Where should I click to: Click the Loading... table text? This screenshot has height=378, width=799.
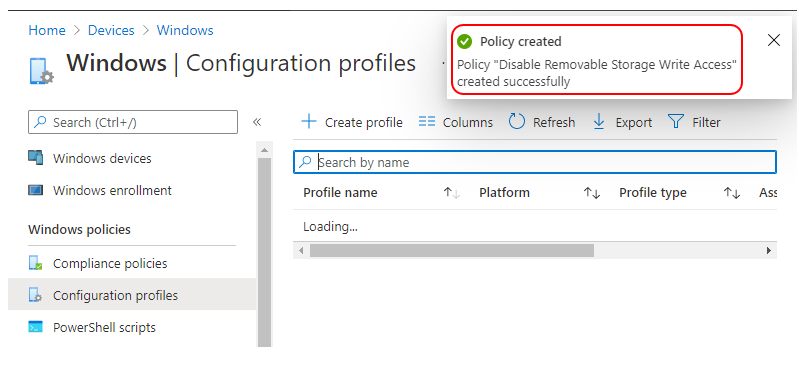(330, 226)
